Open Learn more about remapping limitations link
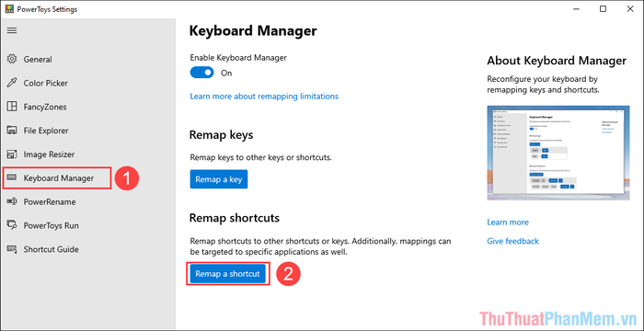This screenshot has width=644, height=331. pos(264,97)
